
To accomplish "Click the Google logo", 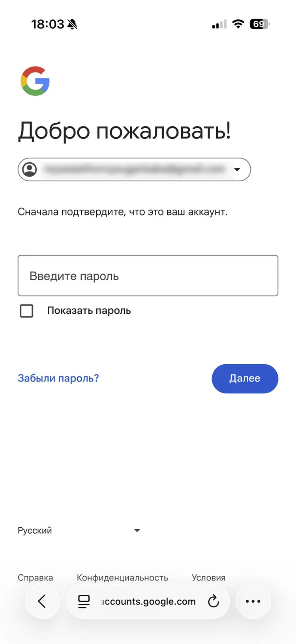I will 35,81.
